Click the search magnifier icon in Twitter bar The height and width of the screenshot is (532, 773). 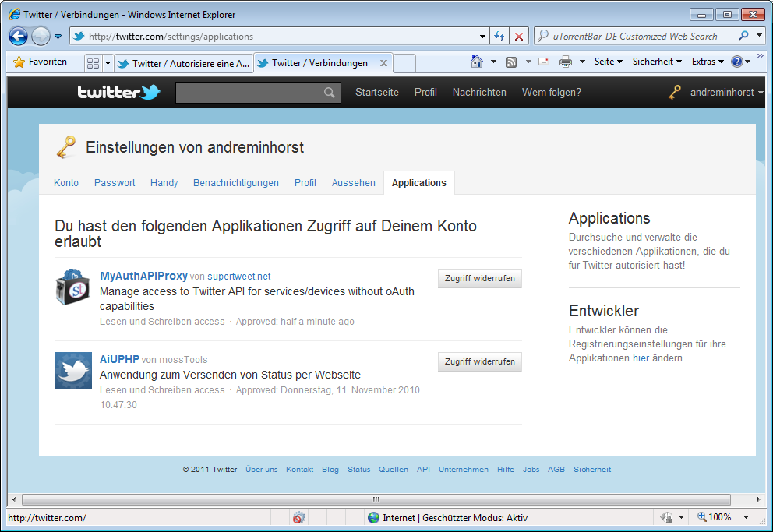coord(330,93)
